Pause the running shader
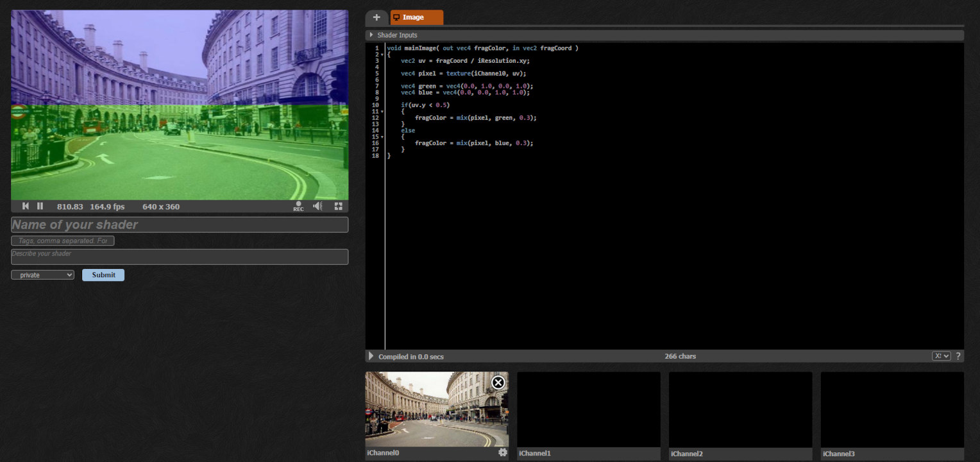This screenshot has height=462, width=980. tap(40, 205)
